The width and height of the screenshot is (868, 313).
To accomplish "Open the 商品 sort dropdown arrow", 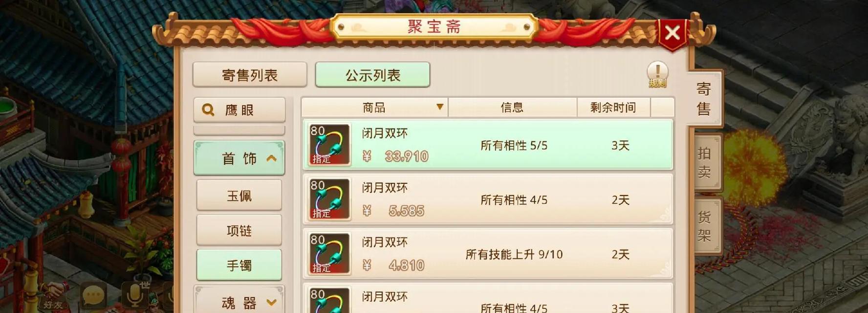I will coord(439,107).
